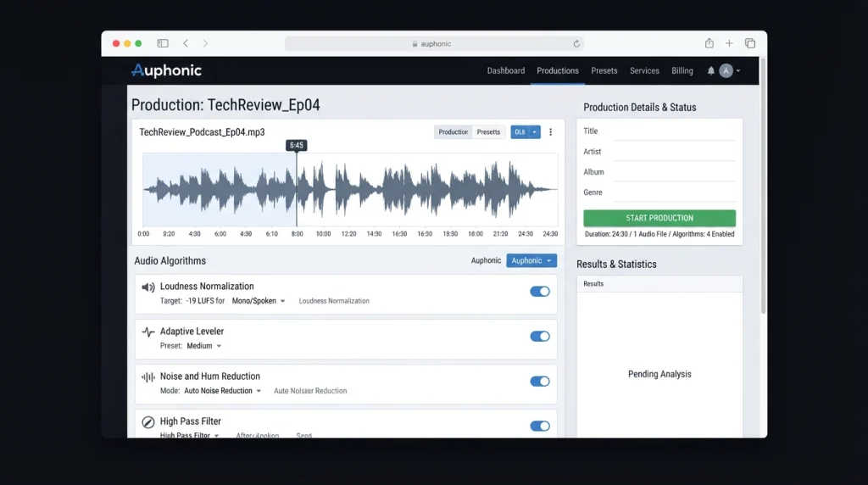Open dropdown arrow beside user avatar
868x485 pixels.
coord(738,71)
